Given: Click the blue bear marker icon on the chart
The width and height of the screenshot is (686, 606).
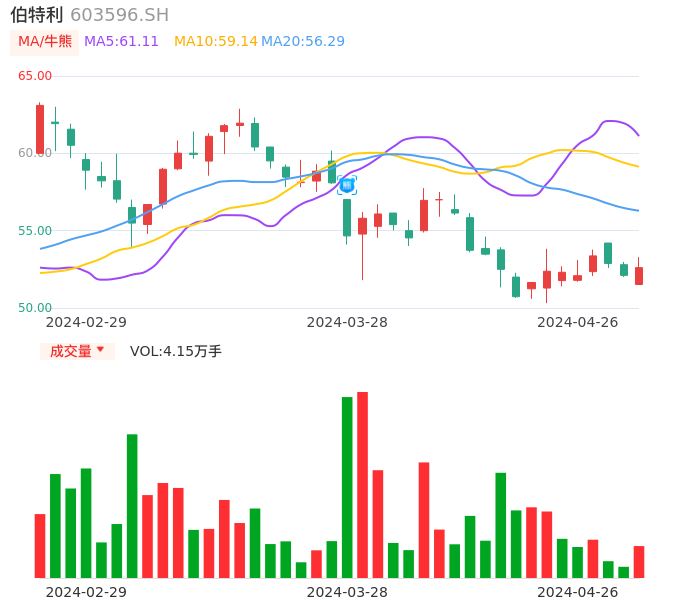Looking at the screenshot, I should tap(347, 185).
